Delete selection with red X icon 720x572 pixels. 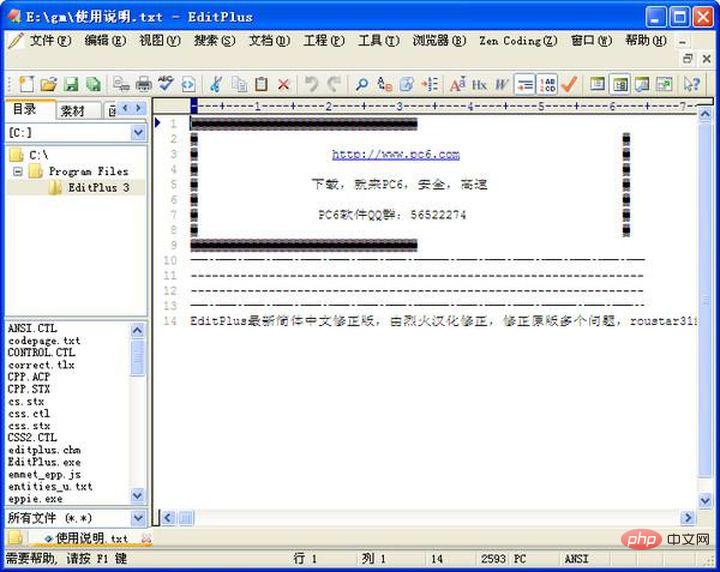pos(284,84)
